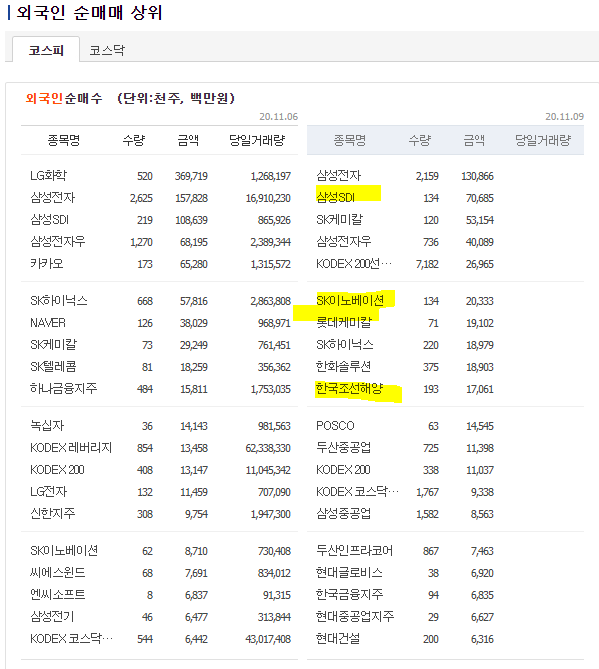
Task: Click trading volume 43,017,408
Action: pos(268,639)
